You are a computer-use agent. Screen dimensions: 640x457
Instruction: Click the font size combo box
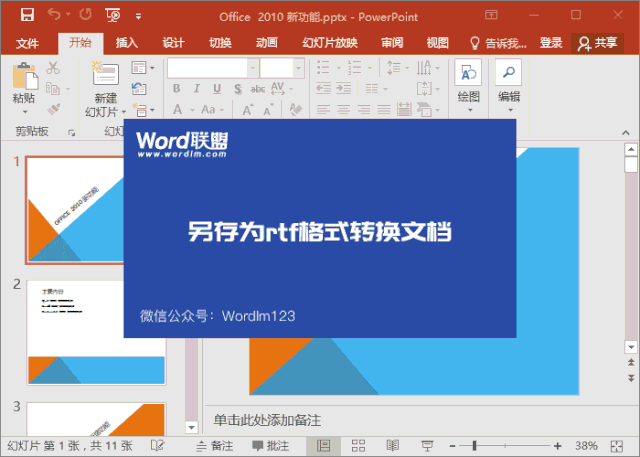tap(282, 68)
